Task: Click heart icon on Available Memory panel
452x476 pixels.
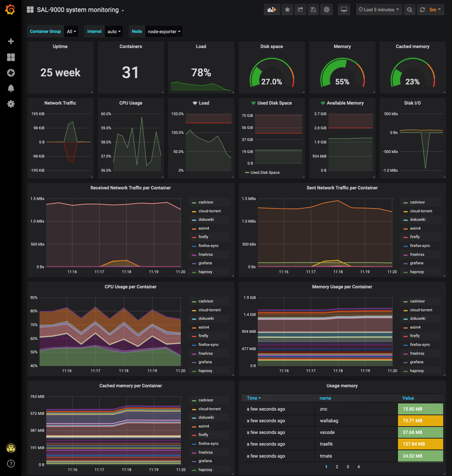Action: (x=323, y=103)
